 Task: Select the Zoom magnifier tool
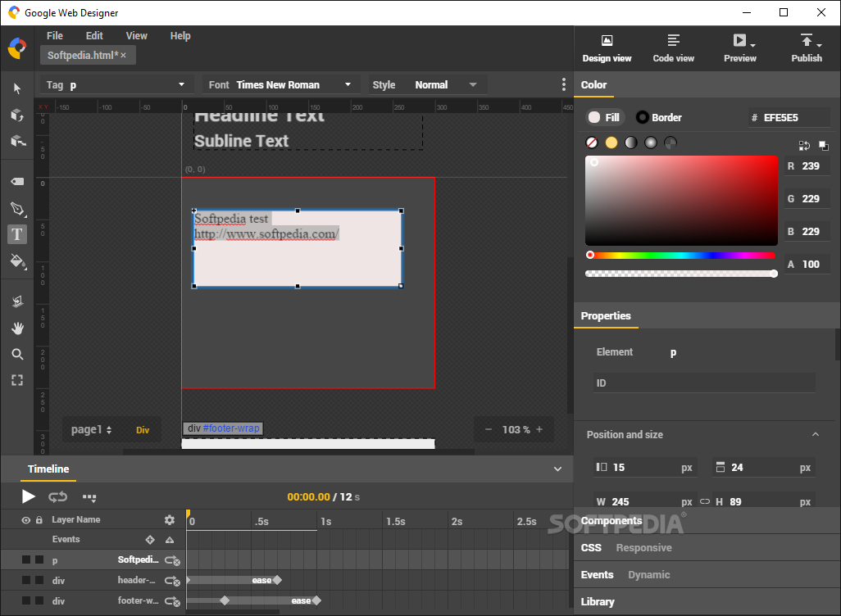(x=17, y=355)
